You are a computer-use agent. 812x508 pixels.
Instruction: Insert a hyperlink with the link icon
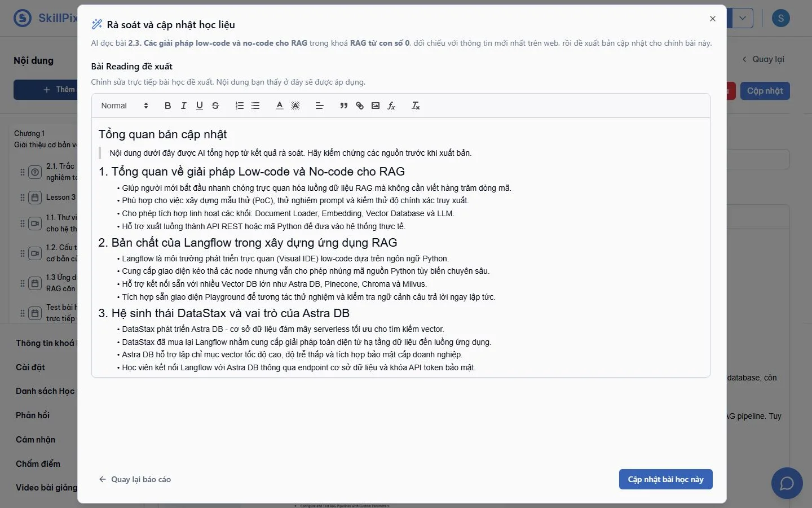click(x=360, y=106)
